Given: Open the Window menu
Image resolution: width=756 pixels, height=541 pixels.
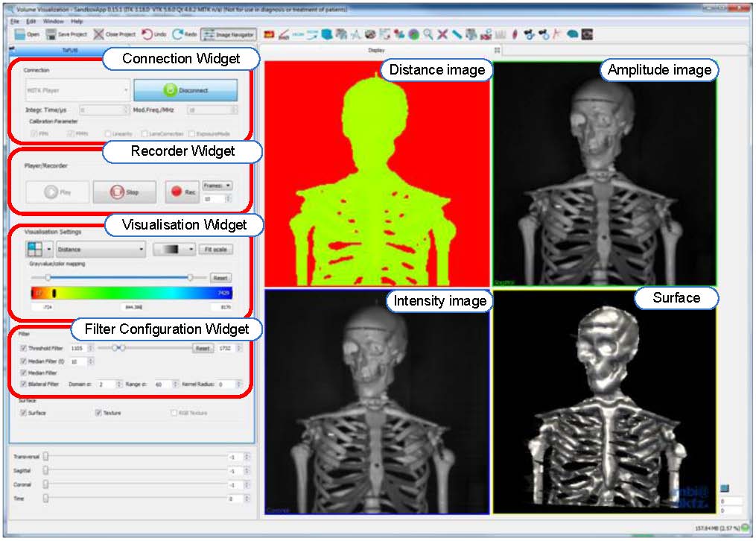Looking at the screenshot, I should [53, 22].
